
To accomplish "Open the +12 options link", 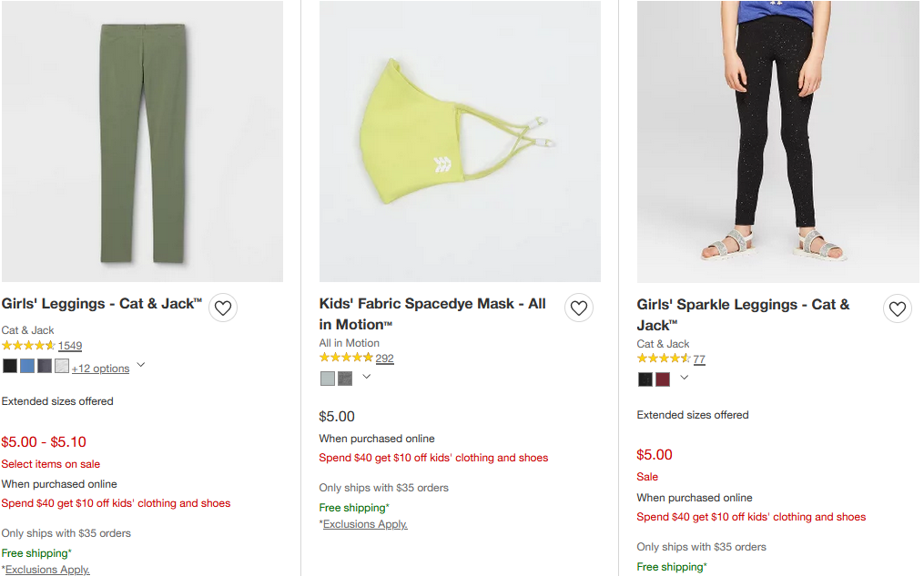I will [x=100, y=369].
